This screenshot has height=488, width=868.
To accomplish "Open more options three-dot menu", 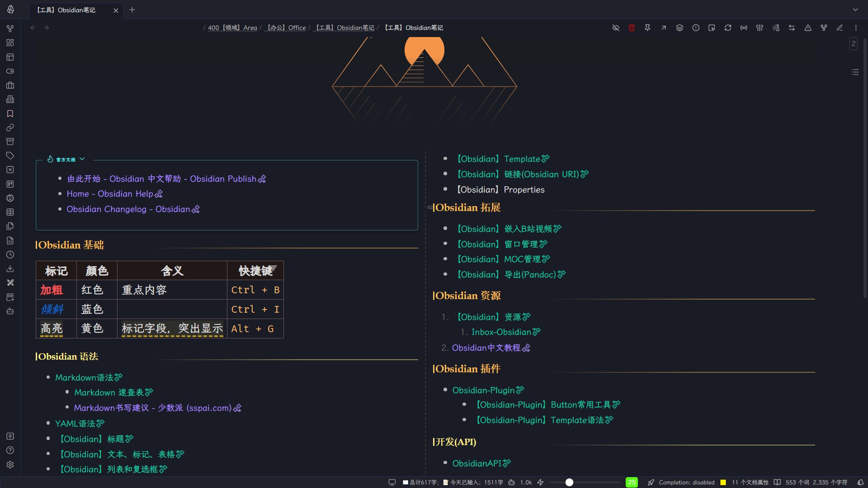I will (856, 28).
